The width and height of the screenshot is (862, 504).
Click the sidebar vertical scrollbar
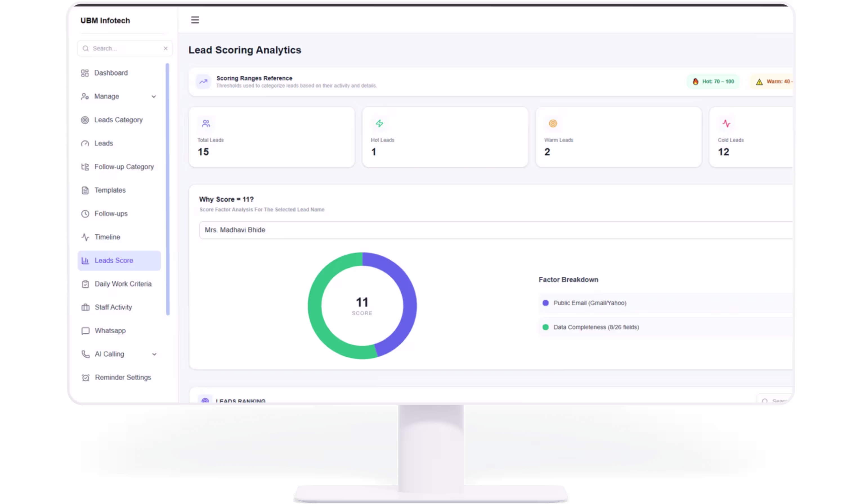click(x=168, y=189)
